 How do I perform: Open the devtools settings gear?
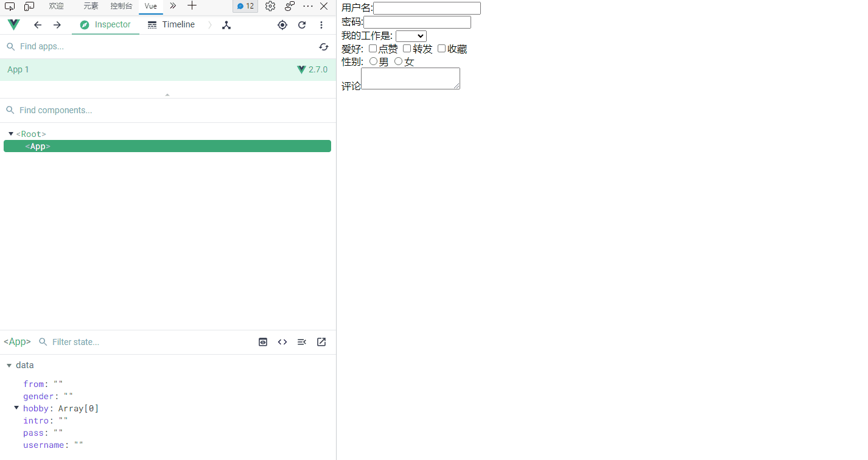270,6
